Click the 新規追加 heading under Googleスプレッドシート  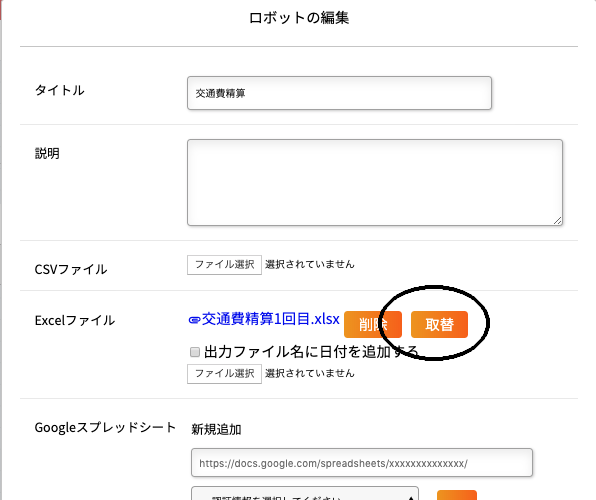pos(216,429)
